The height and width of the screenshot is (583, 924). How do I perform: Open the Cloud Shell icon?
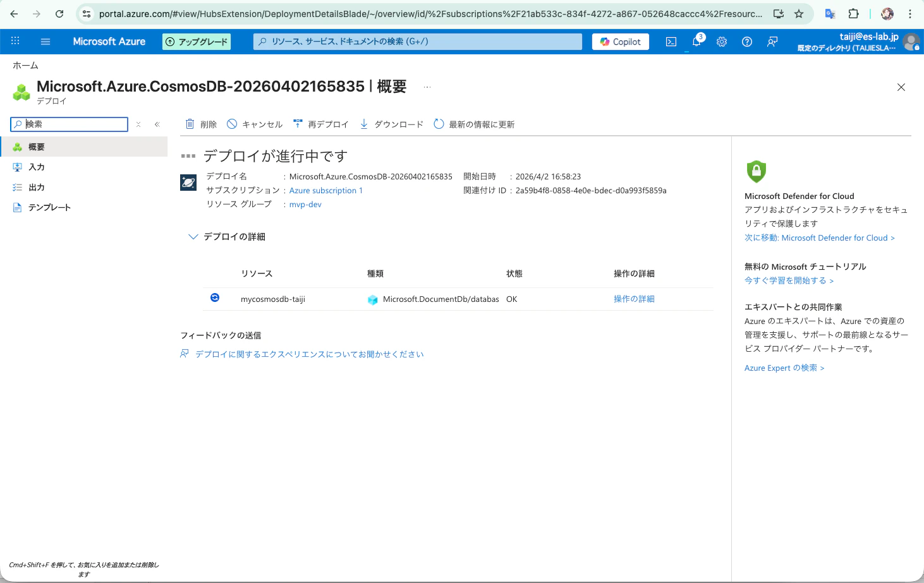coord(671,42)
